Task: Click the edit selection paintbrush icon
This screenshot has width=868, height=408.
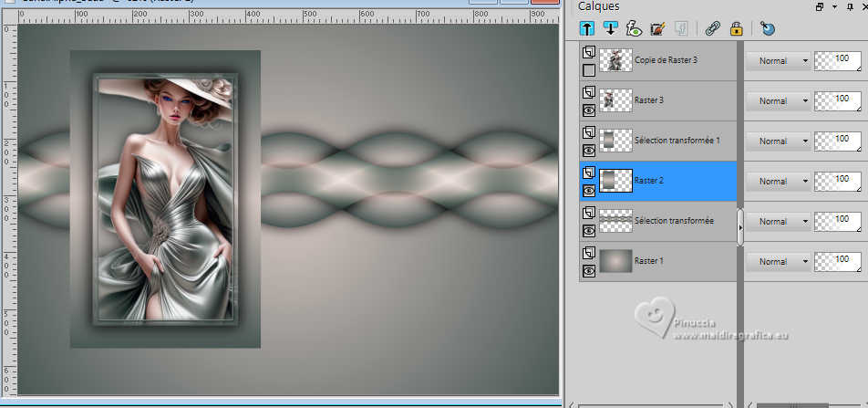Action: 657,28
